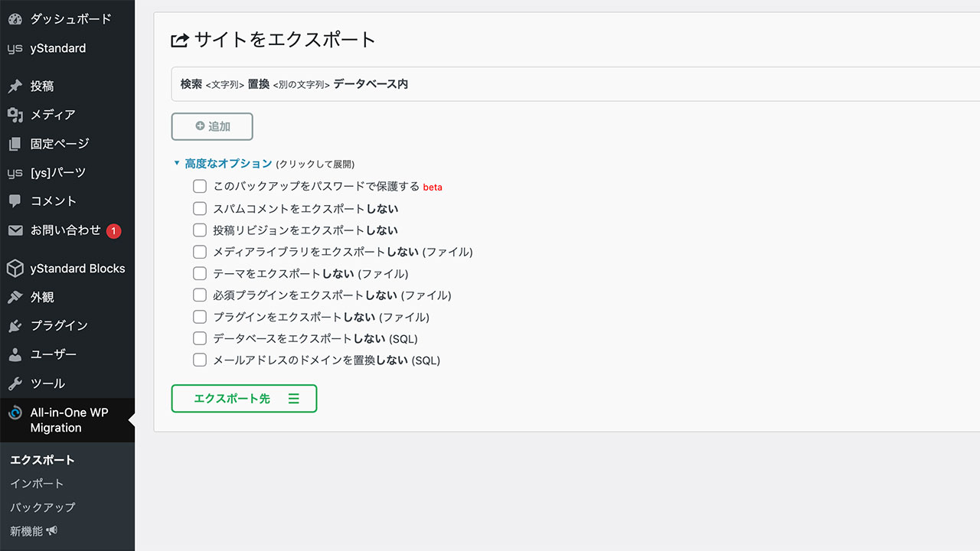Check テーマをエクスポートしない option
980x551 pixels.
[200, 273]
